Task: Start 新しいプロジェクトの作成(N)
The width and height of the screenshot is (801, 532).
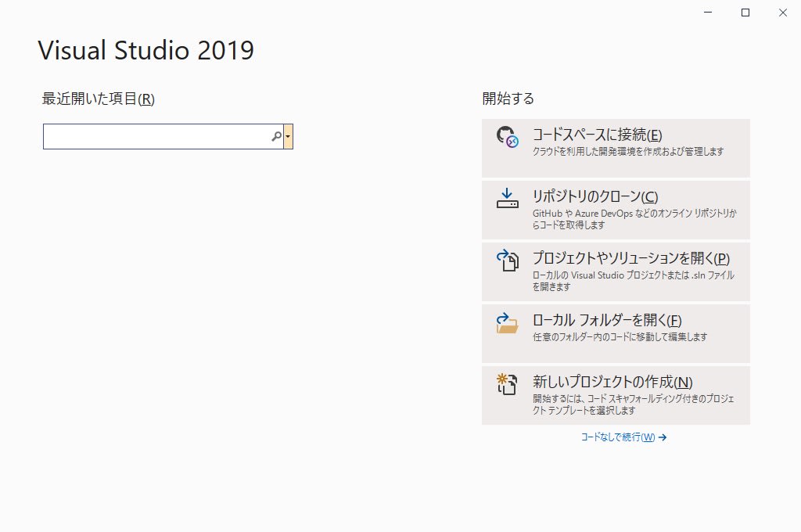Action: 616,396
